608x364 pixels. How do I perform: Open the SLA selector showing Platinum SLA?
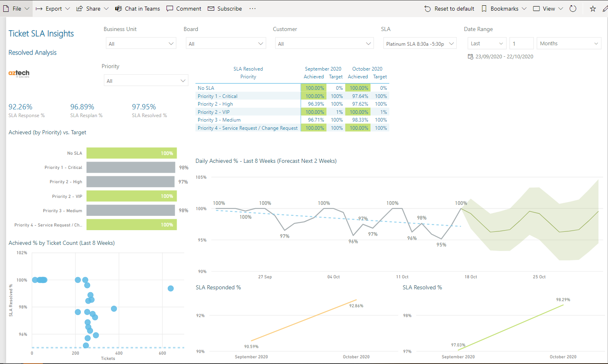click(419, 43)
